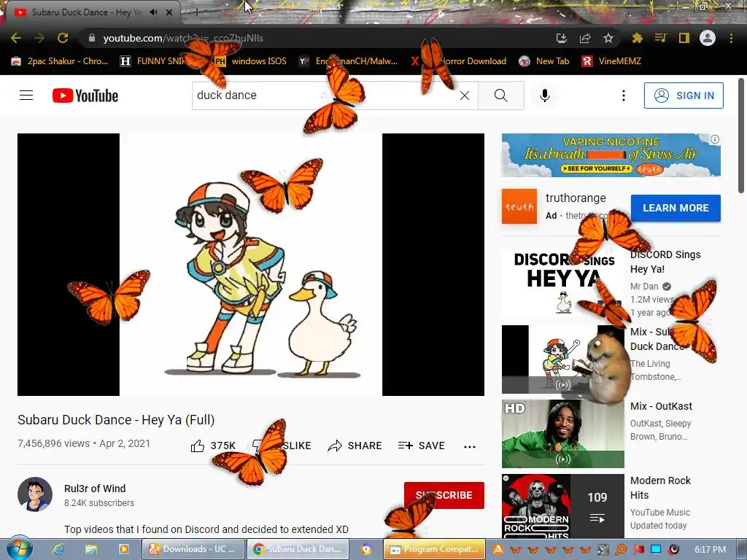Reload the page with the refresh icon

tap(63, 38)
